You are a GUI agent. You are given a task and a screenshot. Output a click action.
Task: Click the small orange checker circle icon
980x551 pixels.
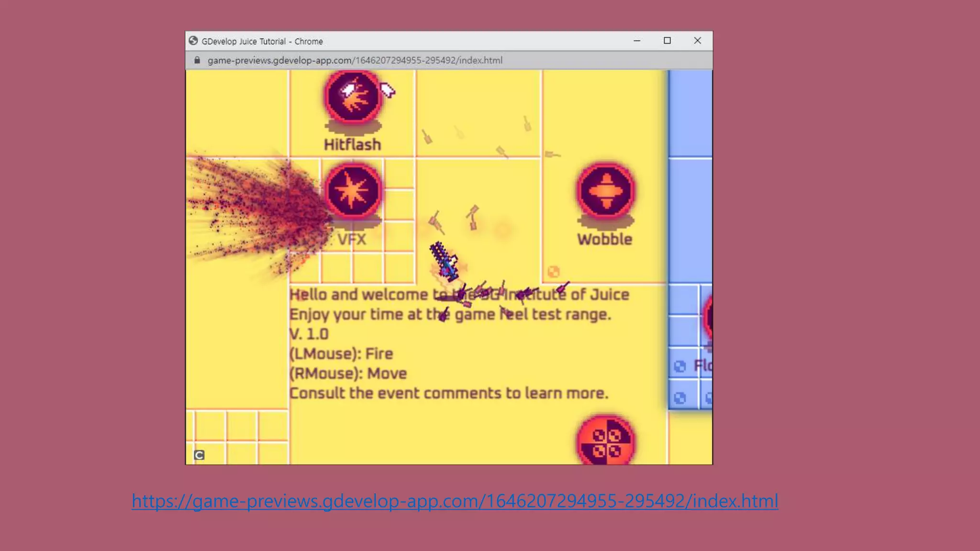coord(553,272)
